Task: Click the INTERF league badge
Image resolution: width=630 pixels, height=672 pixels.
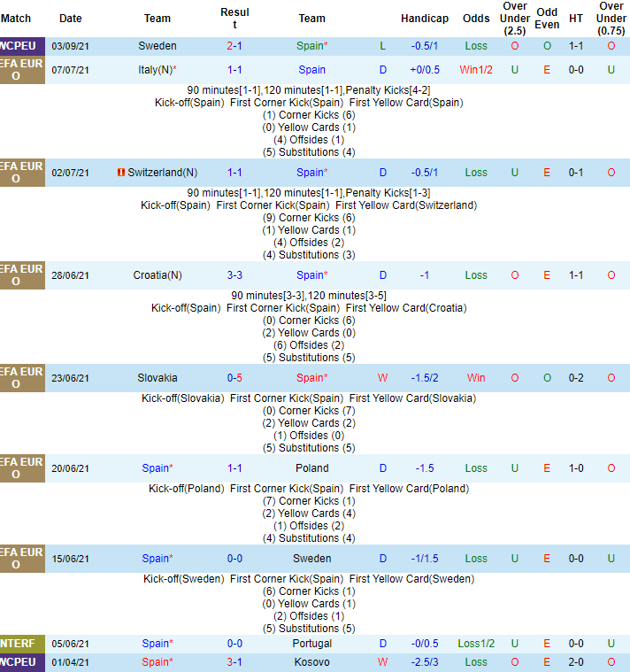Action: point(22,644)
